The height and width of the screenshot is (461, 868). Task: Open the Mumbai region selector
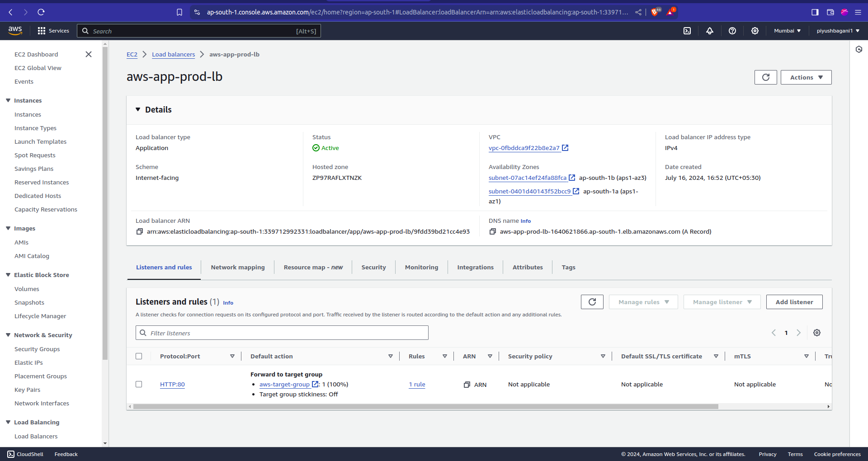[x=788, y=31]
